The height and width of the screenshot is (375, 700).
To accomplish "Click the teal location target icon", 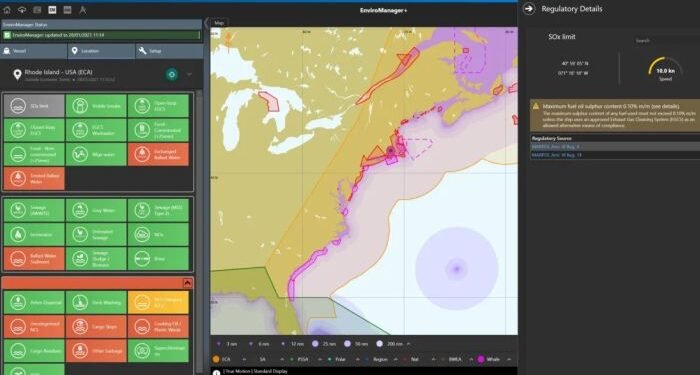I will point(171,75).
